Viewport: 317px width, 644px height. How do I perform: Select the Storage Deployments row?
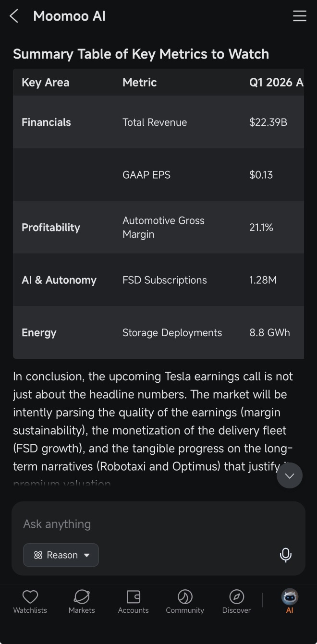coord(158,332)
